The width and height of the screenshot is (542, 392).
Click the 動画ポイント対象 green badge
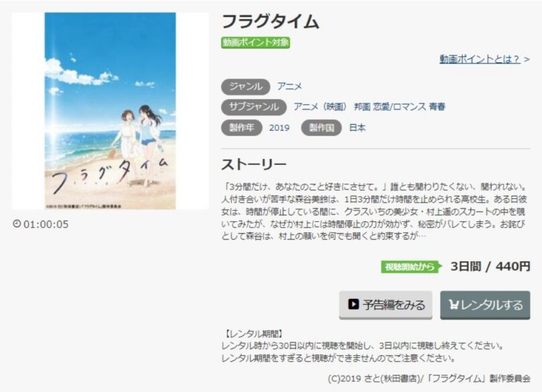click(255, 42)
